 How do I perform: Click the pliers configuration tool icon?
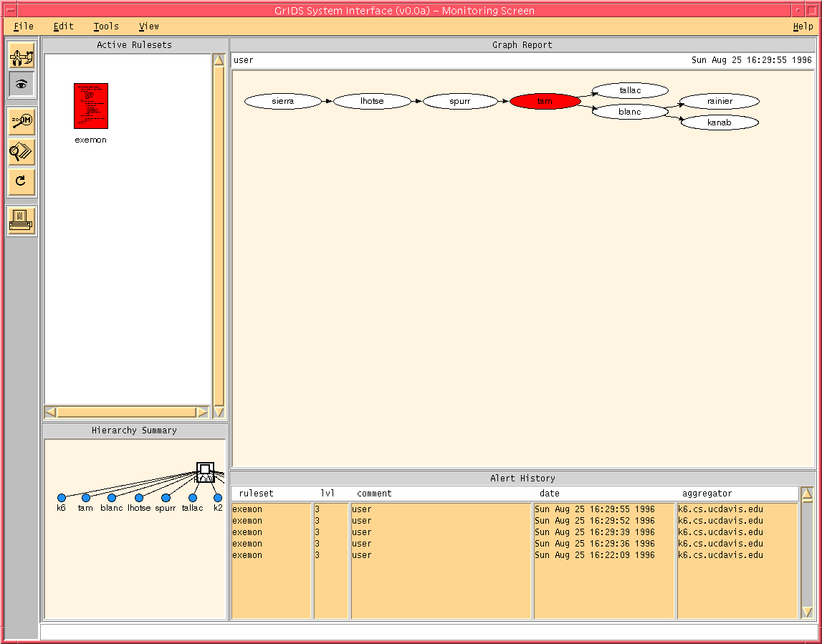point(21,56)
